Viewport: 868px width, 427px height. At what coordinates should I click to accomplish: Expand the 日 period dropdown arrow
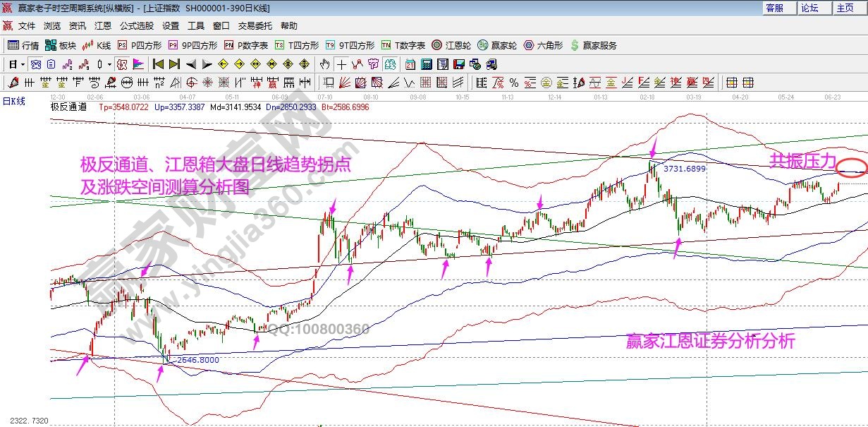click(x=22, y=62)
